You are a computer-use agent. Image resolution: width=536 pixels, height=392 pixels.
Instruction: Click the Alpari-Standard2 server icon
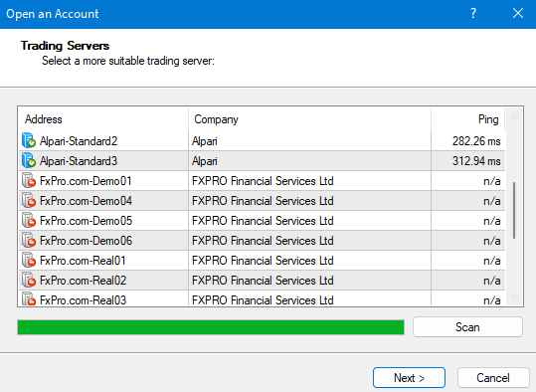[29, 140]
